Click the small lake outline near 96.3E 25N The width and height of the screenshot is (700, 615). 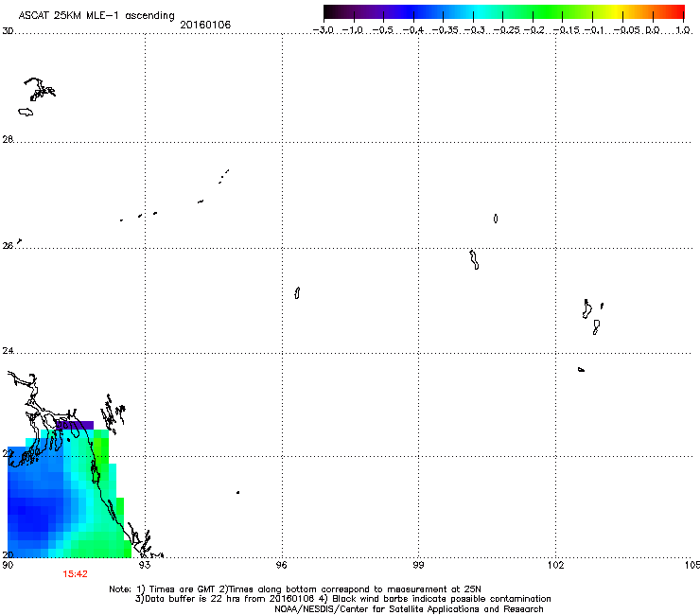[297, 293]
